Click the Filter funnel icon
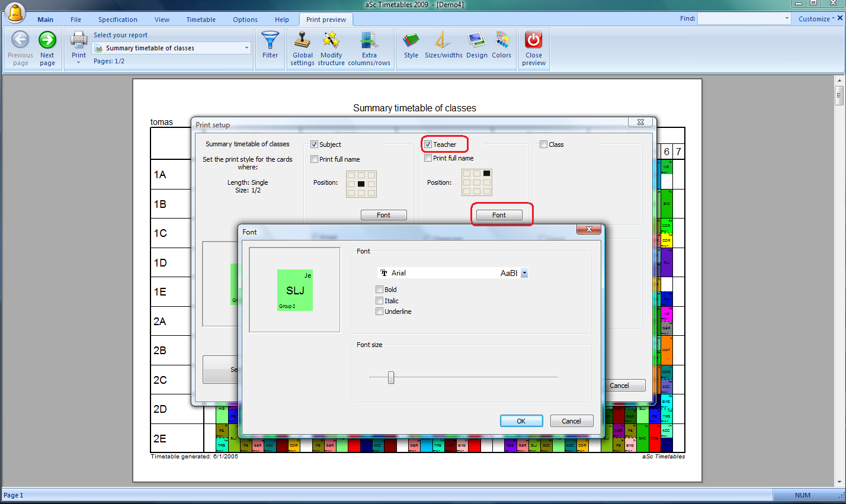 point(270,41)
